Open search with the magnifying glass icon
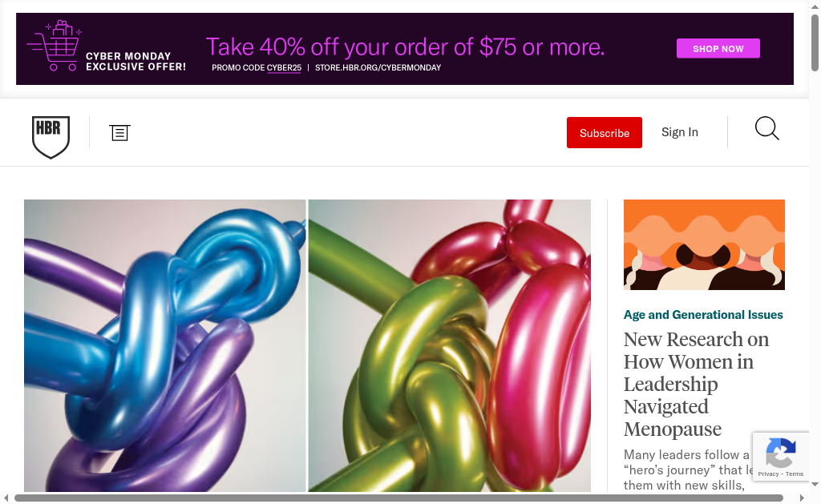 pos(767,128)
